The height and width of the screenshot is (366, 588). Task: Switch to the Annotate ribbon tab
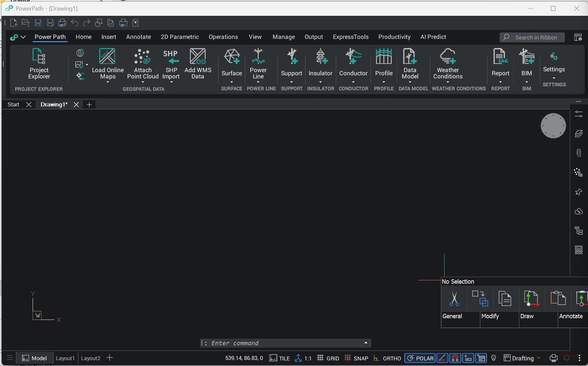pos(138,37)
